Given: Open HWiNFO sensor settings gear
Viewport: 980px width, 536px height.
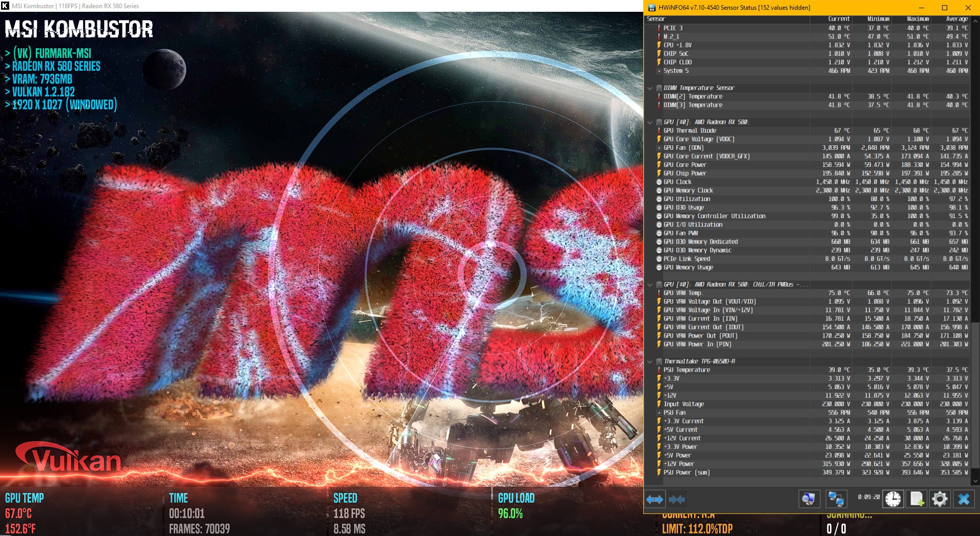Looking at the screenshot, I should point(940,499).
